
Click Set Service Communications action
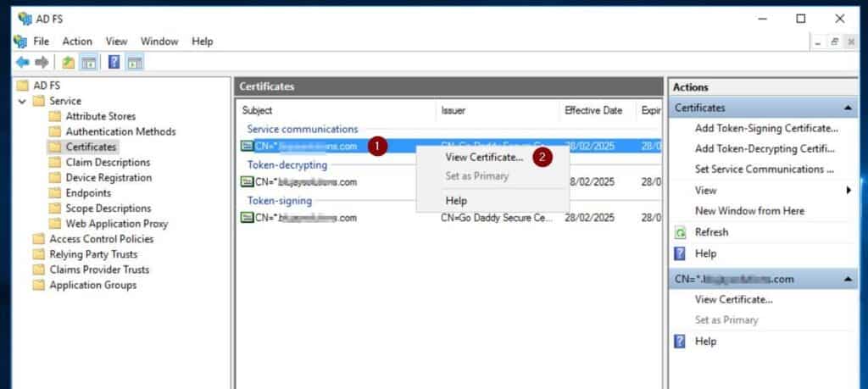765,169
